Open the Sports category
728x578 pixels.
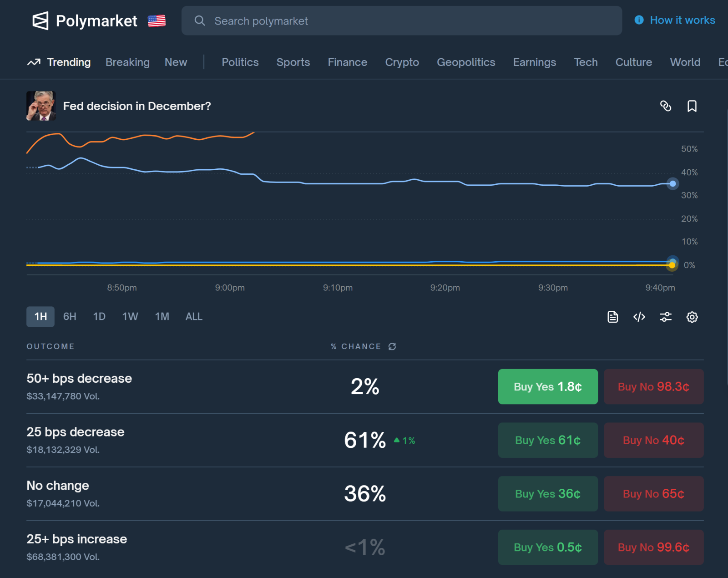pyautogui.click(x=293, y=62)
